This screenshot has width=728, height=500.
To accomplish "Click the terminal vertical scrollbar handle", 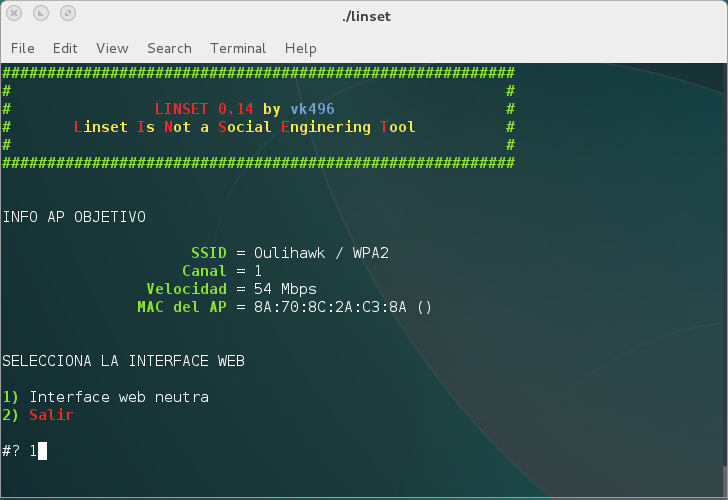I will (x=725, y=481).
